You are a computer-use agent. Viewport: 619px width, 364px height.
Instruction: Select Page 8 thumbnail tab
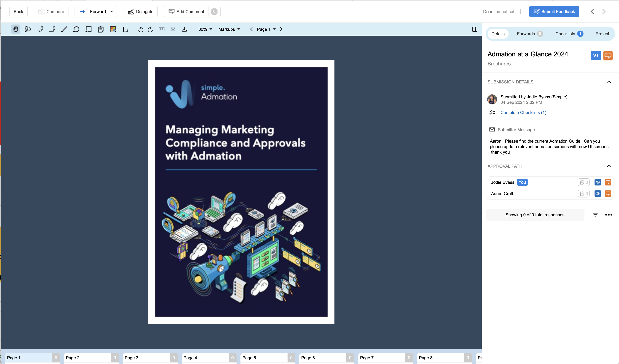pyautogui.click(x=444, y=358)
